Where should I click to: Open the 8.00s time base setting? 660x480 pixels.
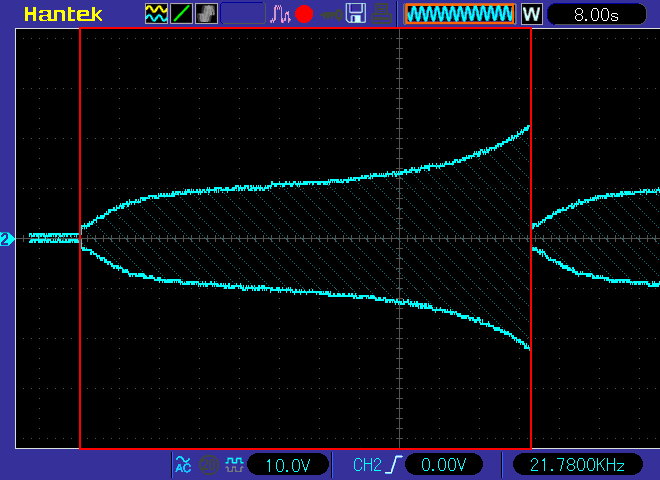596,15
